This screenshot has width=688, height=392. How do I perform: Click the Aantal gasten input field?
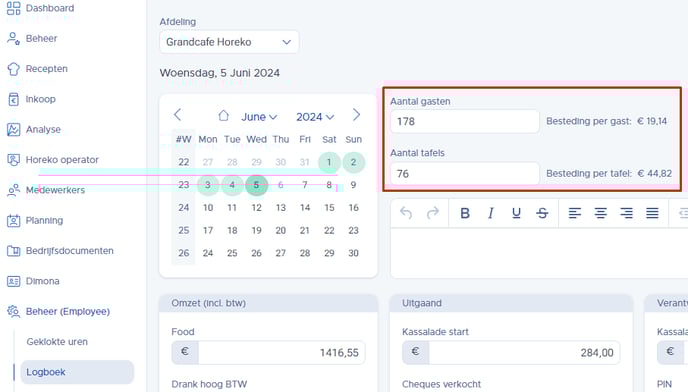tap(465, 122)
